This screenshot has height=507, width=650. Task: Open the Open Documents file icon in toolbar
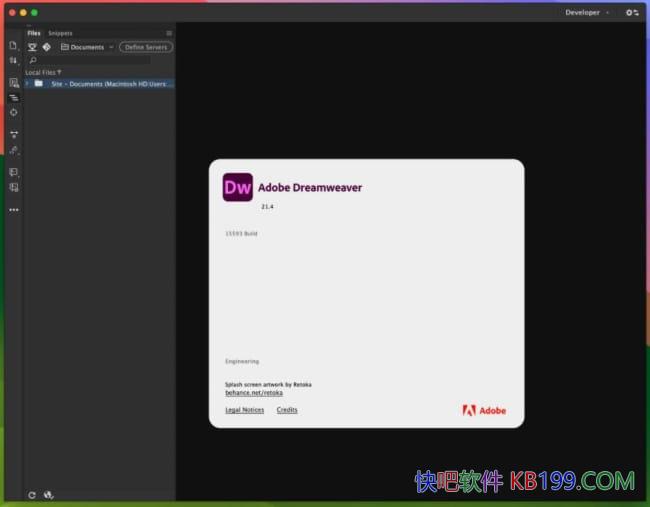click(x=13, y=45)
